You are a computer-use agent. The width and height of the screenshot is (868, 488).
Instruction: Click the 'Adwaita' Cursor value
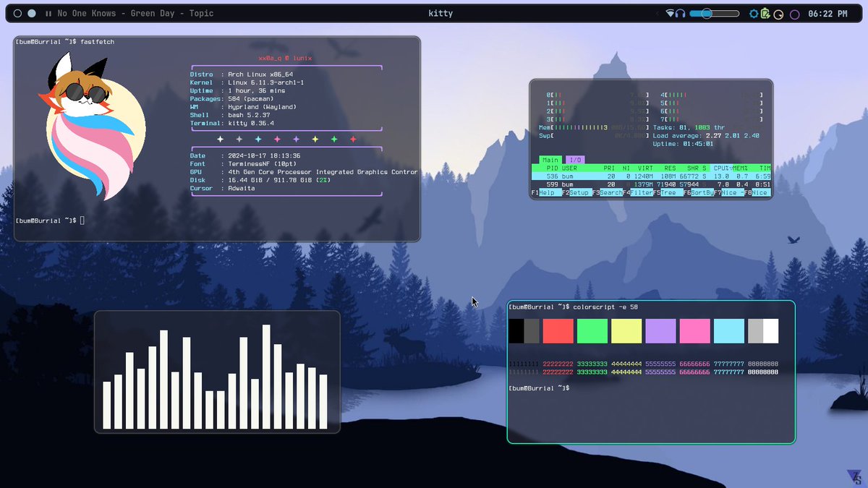pos(241,188)
